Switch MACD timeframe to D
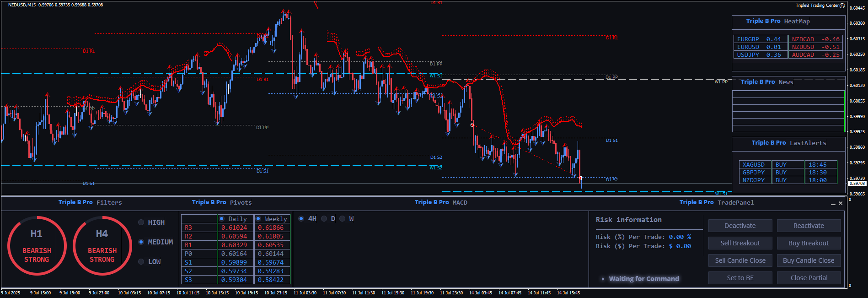Screen dimensions: 868x298 click(324, 219)
